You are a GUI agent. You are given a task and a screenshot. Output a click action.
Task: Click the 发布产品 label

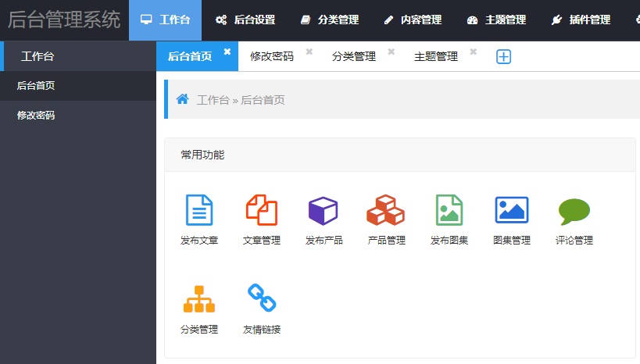(x=324, y=241)
